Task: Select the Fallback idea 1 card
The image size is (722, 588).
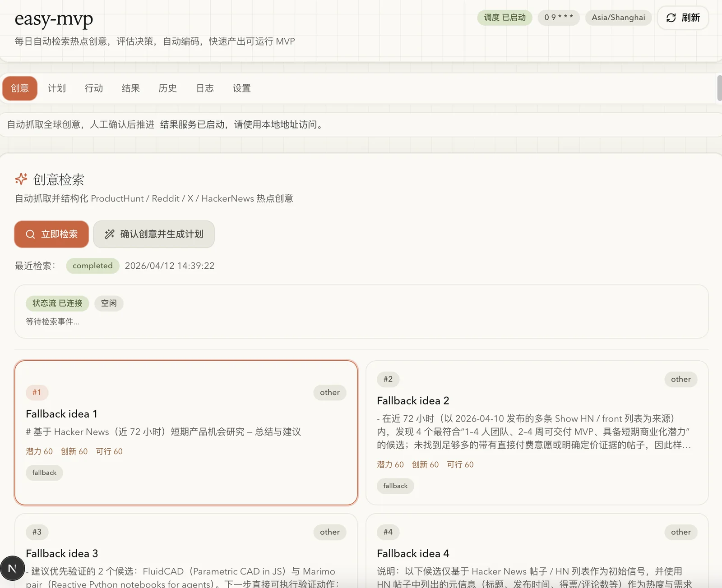Action: click(x=186, y=433)
